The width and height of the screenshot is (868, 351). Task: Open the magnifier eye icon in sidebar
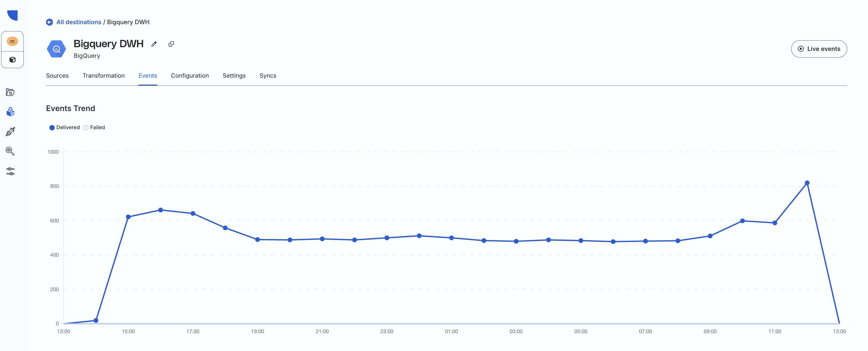point(10,151)
